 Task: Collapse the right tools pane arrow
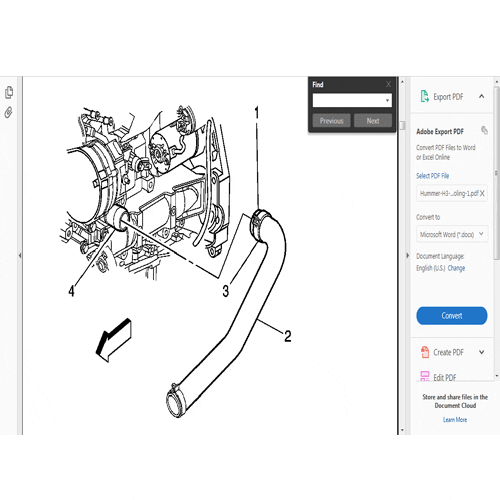coord(407,256)
